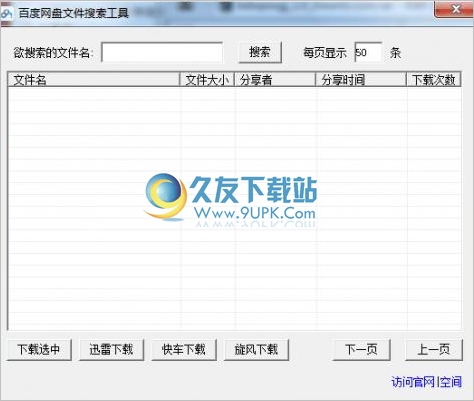The height and width of the screenshot is (401, 474).
Task: Click the Baidu Netdisk app icon in title bar
Action: click(x=6, y=13)
